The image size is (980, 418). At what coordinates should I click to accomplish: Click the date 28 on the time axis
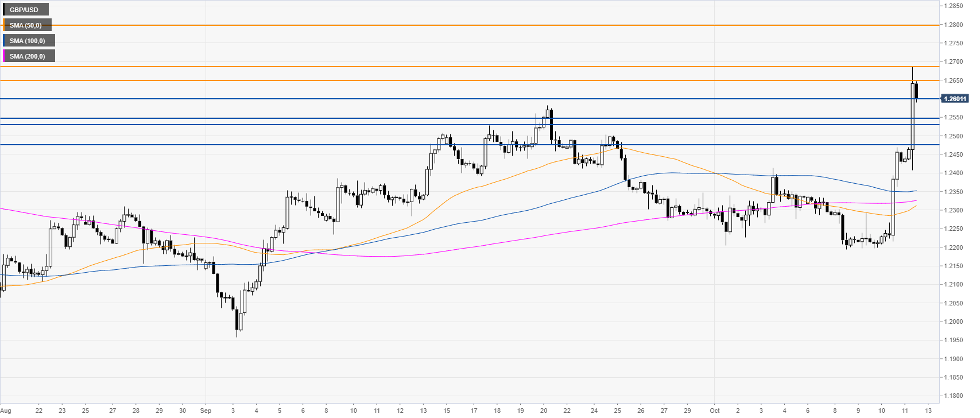point(136,411)
